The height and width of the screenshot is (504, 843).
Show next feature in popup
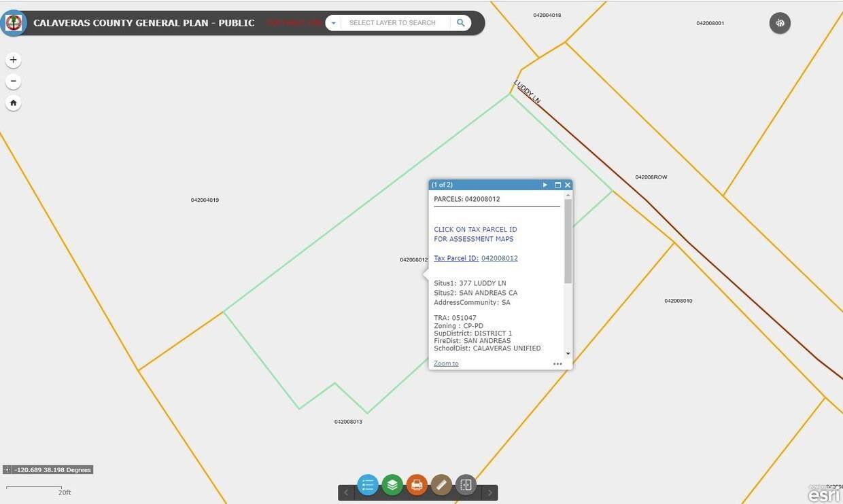point(545,185)
